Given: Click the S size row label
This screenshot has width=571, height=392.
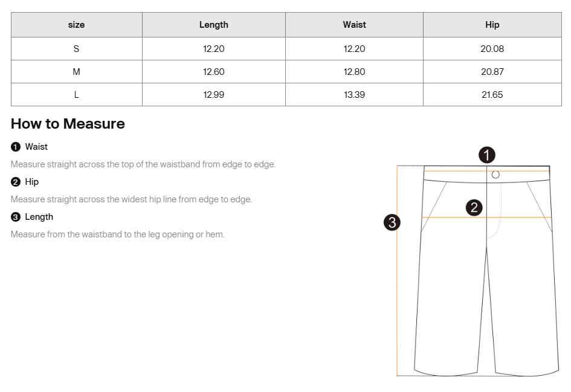Looking at the screenshot, I should click(76, 49).
